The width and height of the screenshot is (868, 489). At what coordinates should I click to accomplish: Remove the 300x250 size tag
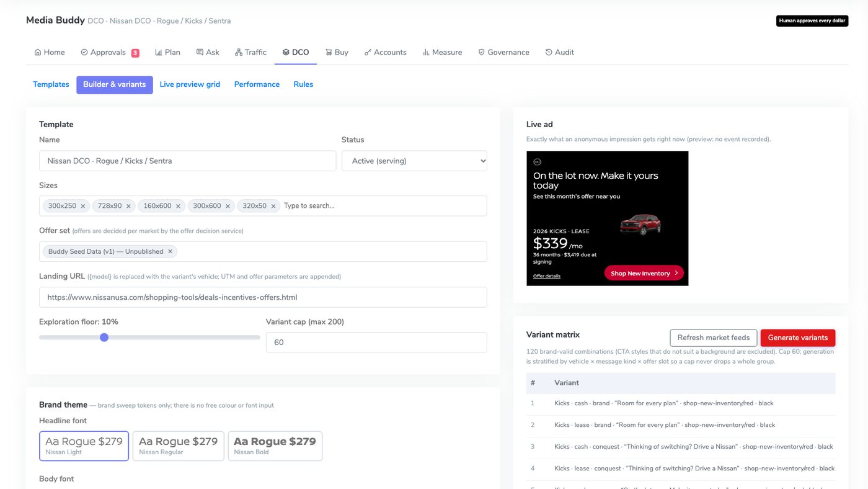[x=83, y=206]
